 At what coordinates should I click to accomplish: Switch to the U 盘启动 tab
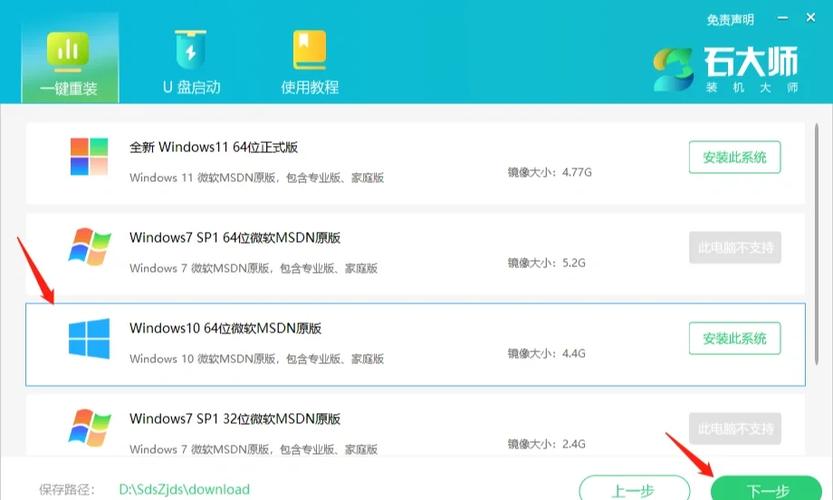coord(191,63)
